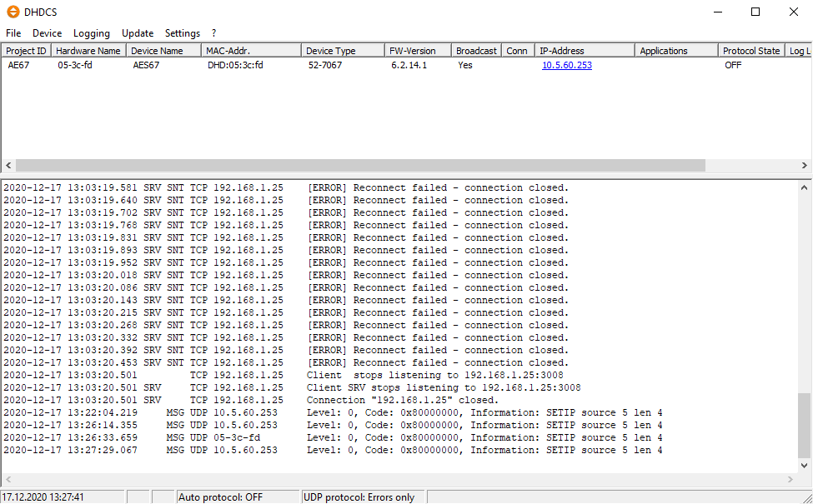This screenshot has height=504, width=813.
Task: Click log pane vertical scrollbar thumb
Action: click(x=804, y=425)
